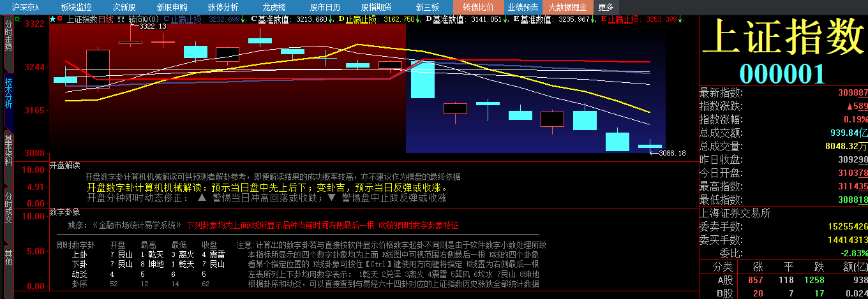Open the 股市日历 menu
The height and width of the screenshot is (299, 868).
(x=325, y=7)
